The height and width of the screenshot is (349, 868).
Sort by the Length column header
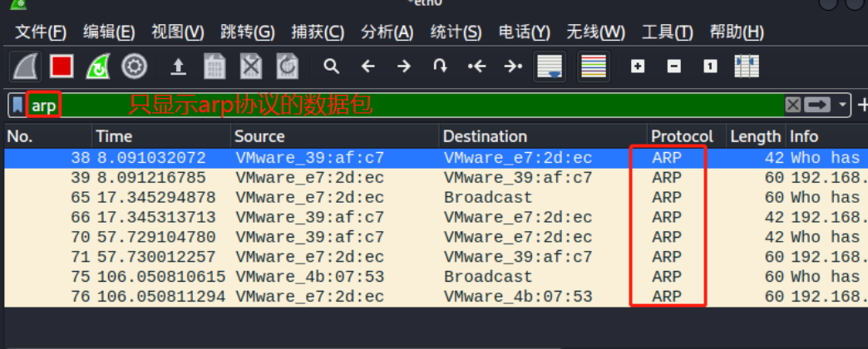click(x=756, y=136)
